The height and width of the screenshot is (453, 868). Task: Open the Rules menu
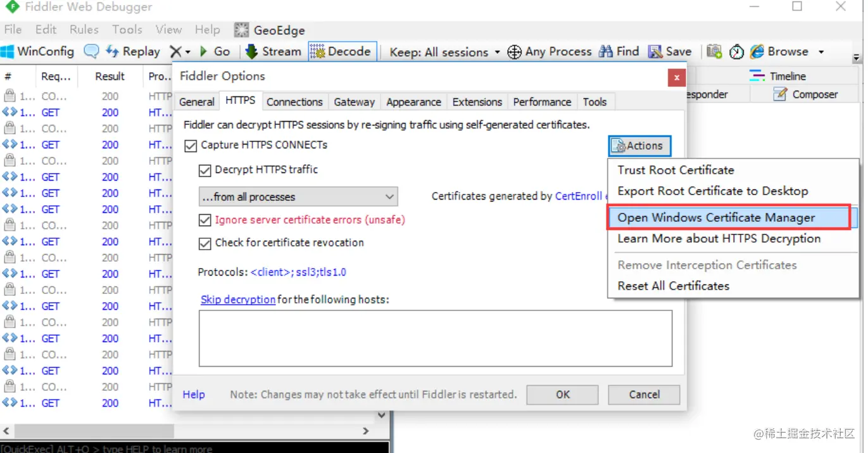click(84, 29)
